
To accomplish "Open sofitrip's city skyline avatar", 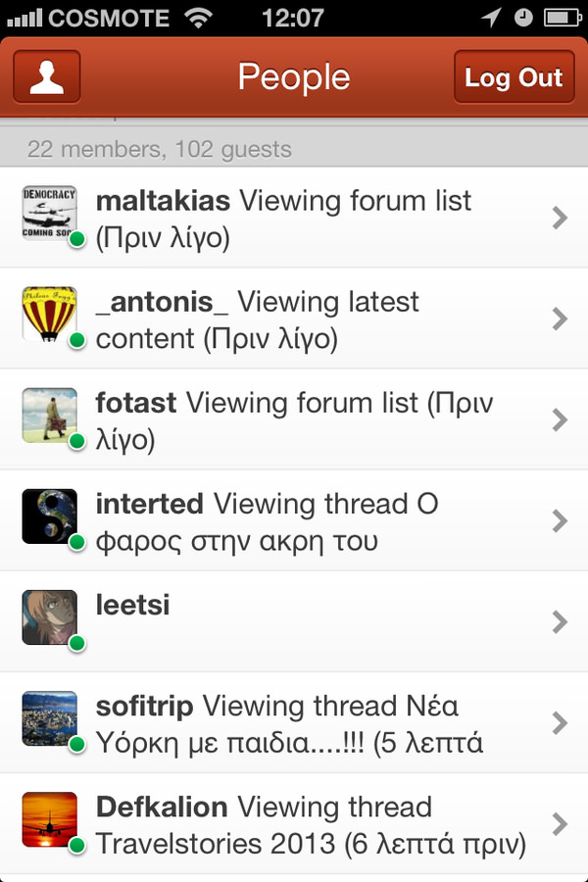I will click(x=49, y=719).
